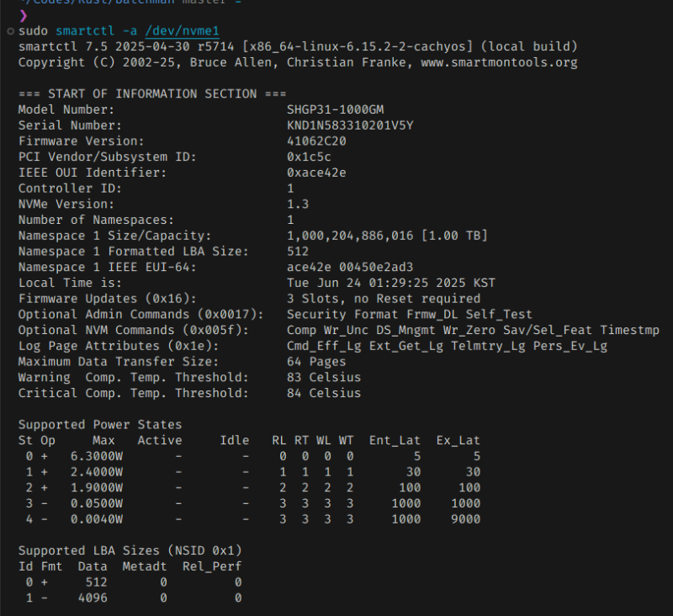Click the serial number KND1N583310201V5Y
The width and height of the screenshot is (673, 616).
coord(349,125)
